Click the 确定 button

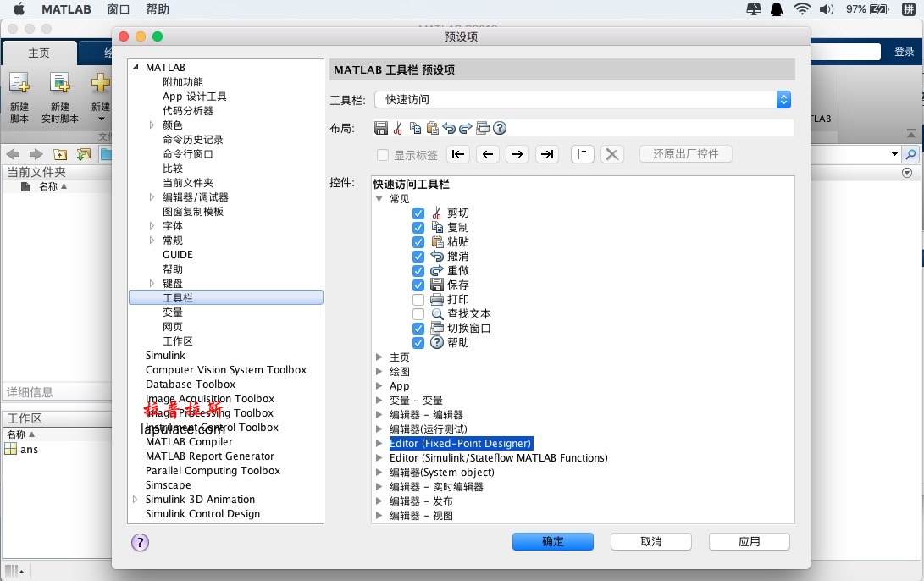click(553, 541)
